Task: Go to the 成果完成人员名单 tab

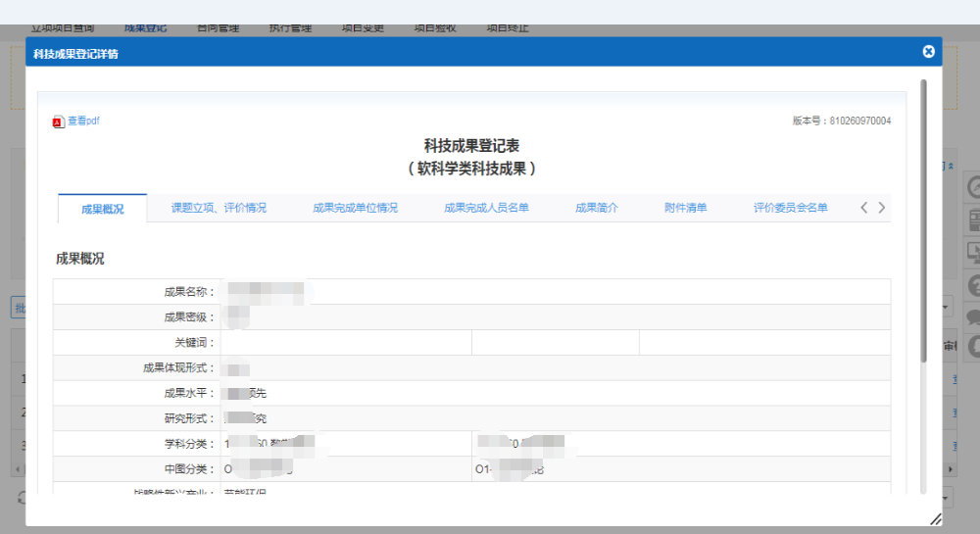Action: [486, 208]
